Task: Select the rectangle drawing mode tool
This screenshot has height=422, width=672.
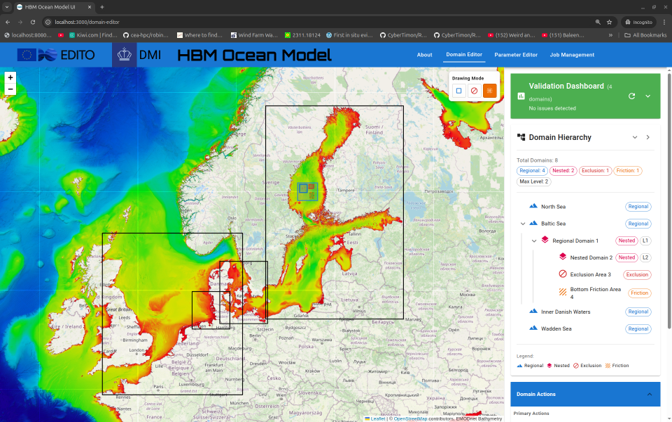Action: pos(459,91)
